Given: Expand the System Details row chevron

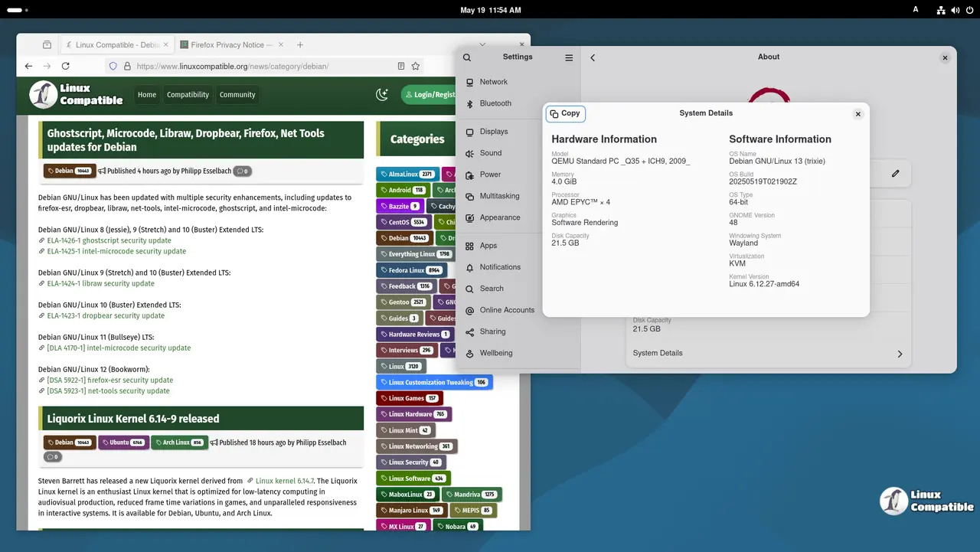Looking at the screenshot, I should [x=900, y=353].
